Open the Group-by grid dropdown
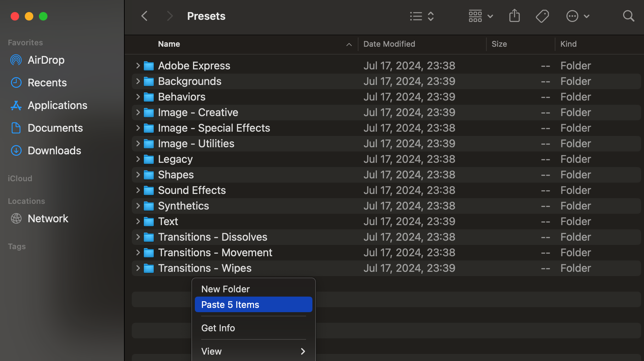Image resolution: width=644 pixels, height=361 pixels. point(480,16)
